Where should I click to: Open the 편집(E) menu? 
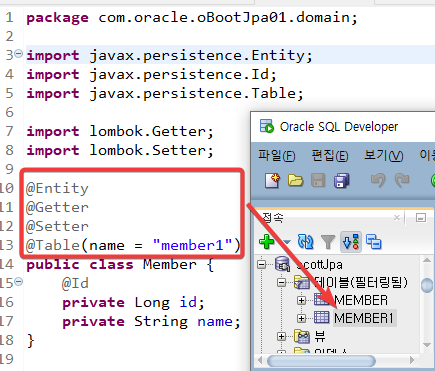click(330, 156)
